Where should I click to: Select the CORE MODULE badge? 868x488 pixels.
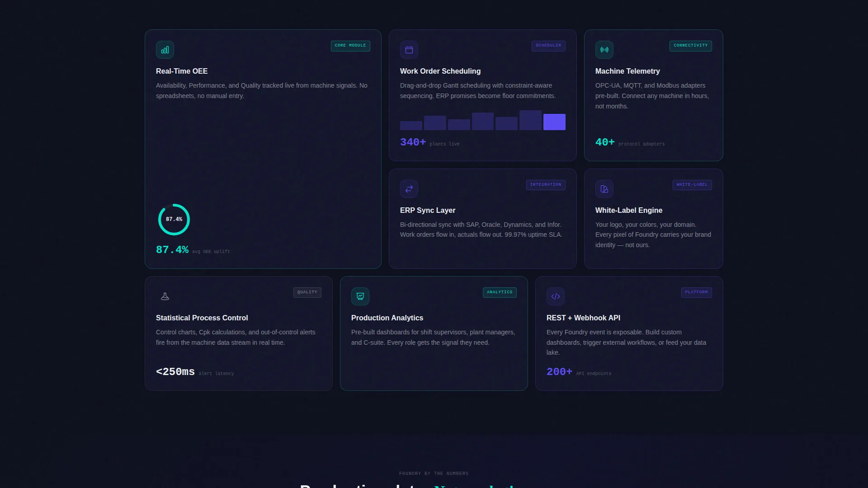pos(350,46)
